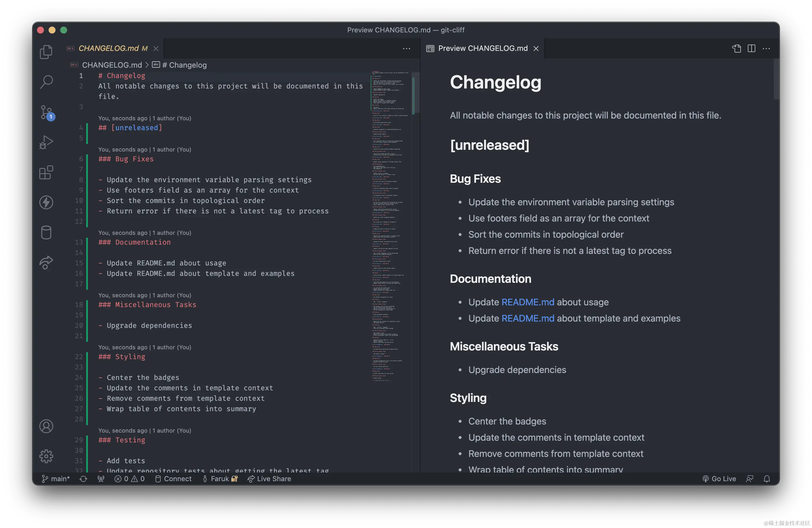The width and height of the screenshot is (812, 528).
Task: Open the database cylinder icon in sidebar
Action: point(46,232)
